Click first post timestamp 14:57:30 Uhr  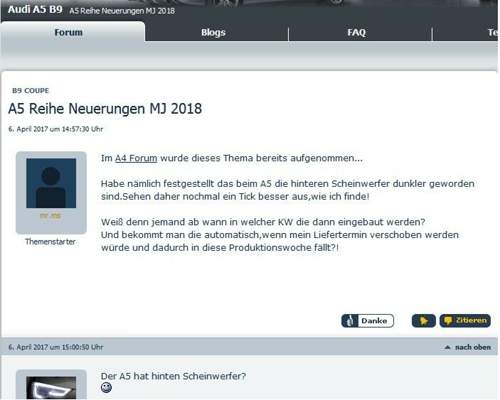click(56, 129)
